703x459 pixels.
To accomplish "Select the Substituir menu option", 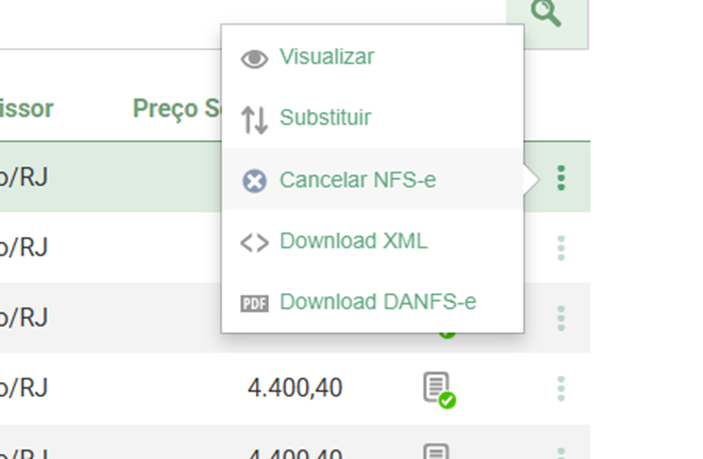I will (x=325, y=118).
